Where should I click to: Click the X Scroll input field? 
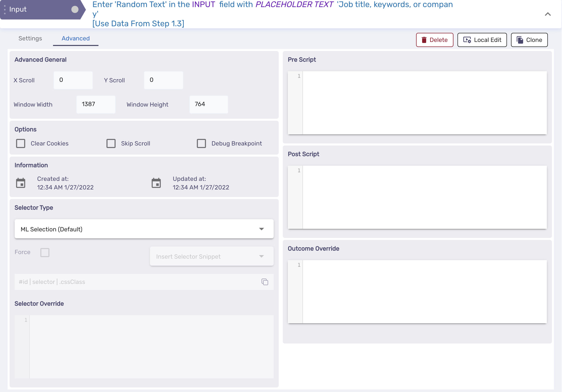point(73,80)
